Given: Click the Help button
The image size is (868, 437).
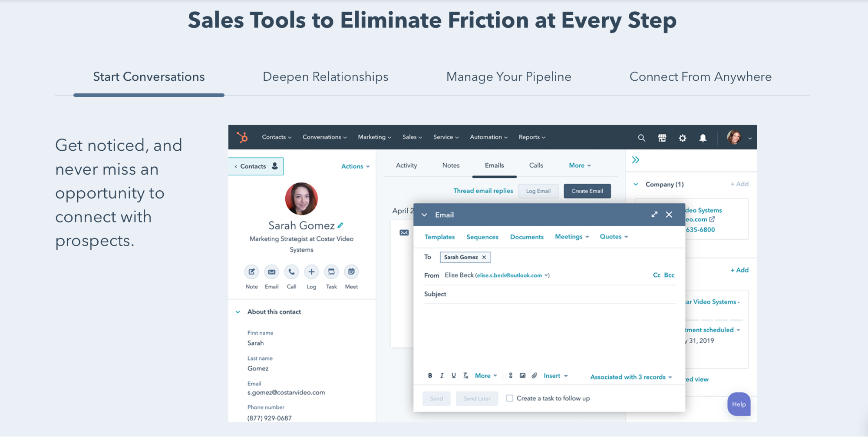Looking at the screenshot, I should [739, 404].
